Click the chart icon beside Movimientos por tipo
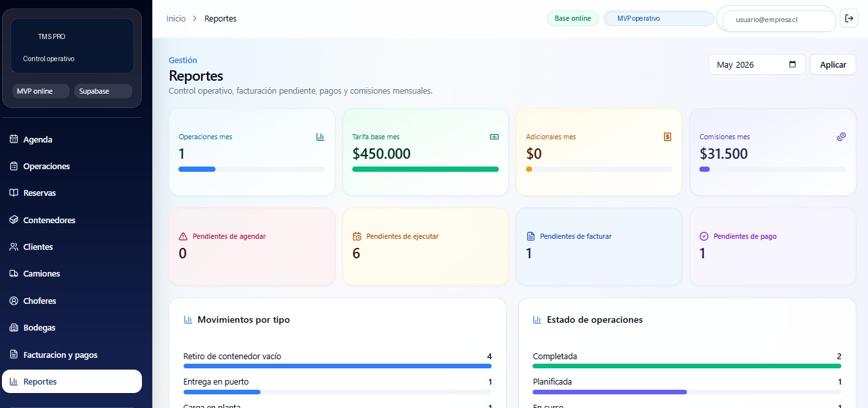The width and height of the screenshot is (868, 408). tap(188, 320)
